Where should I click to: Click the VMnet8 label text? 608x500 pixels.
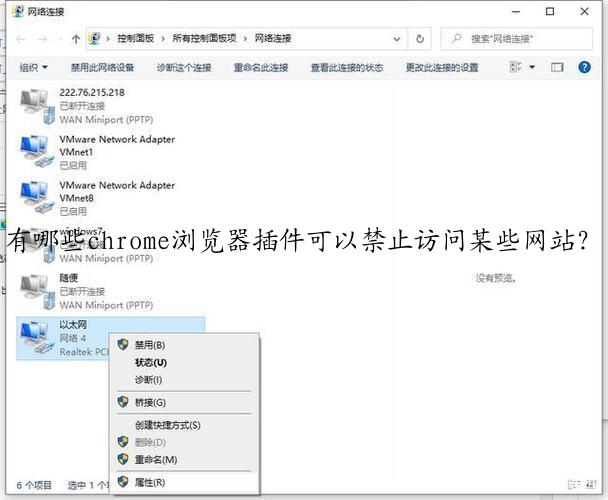[x=76, y=198]
